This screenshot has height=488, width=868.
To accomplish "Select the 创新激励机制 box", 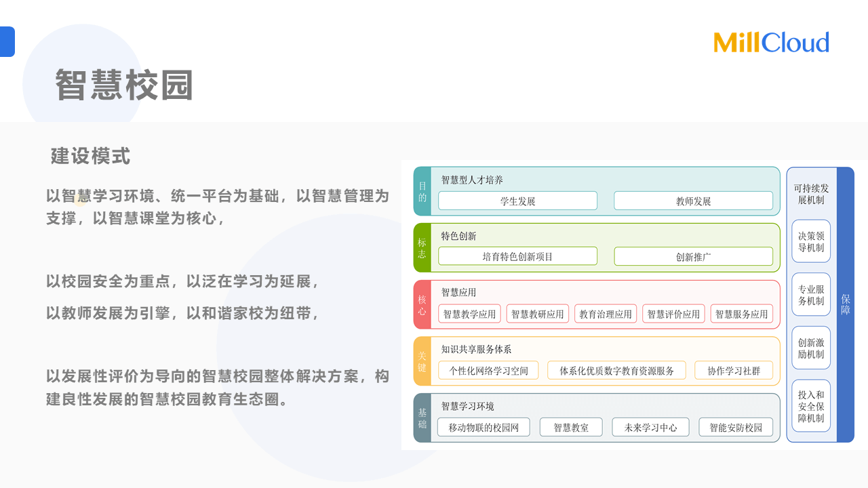I will (x=811, y=348).
